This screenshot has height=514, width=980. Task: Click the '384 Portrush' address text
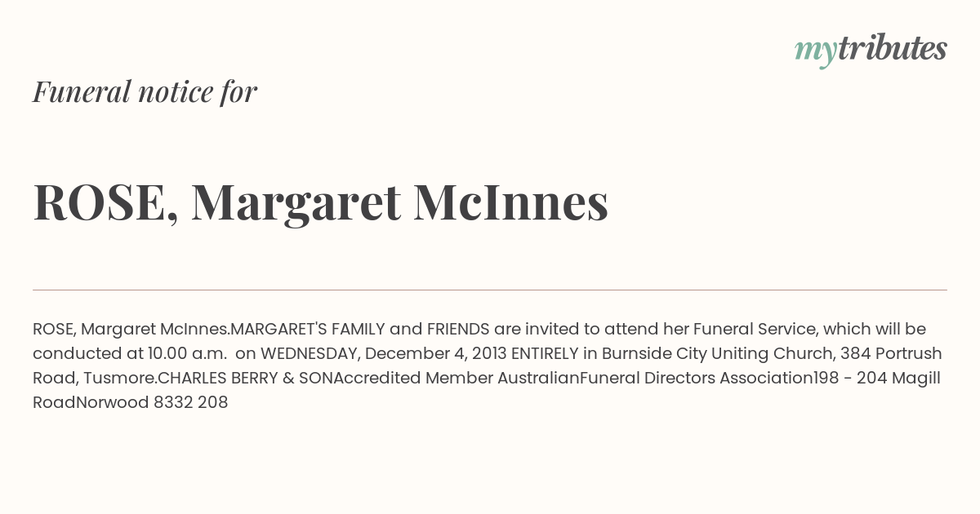click(896, 354)
